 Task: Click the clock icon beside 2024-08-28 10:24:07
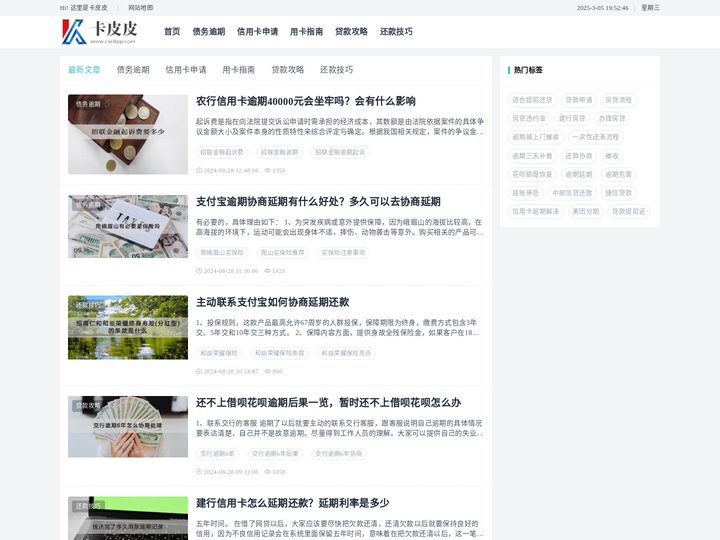tap(199, 371)
